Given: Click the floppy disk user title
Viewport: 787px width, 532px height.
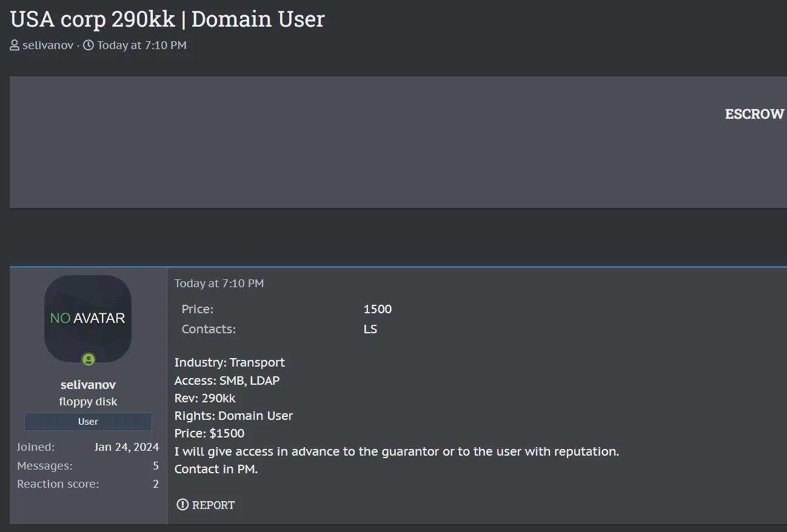Looking at the screenshot, I should click(88, 402).
